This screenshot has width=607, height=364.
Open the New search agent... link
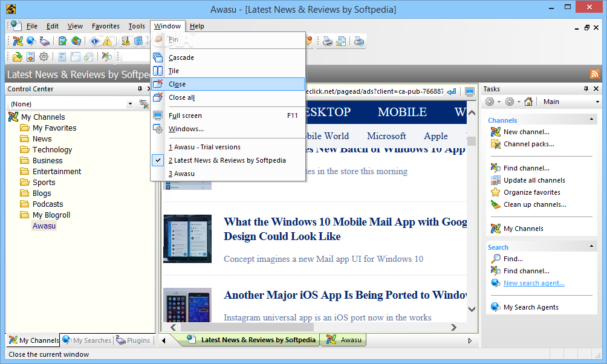(x=534, y=283)
